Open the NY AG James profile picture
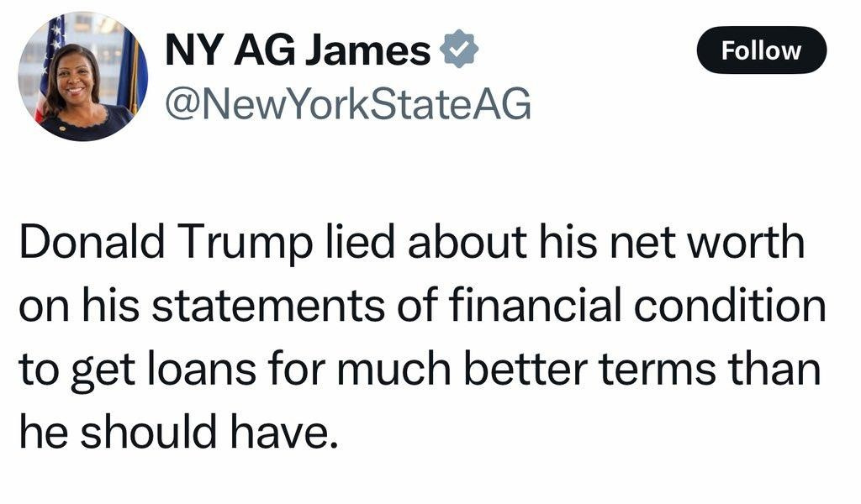 coord(82,77)
